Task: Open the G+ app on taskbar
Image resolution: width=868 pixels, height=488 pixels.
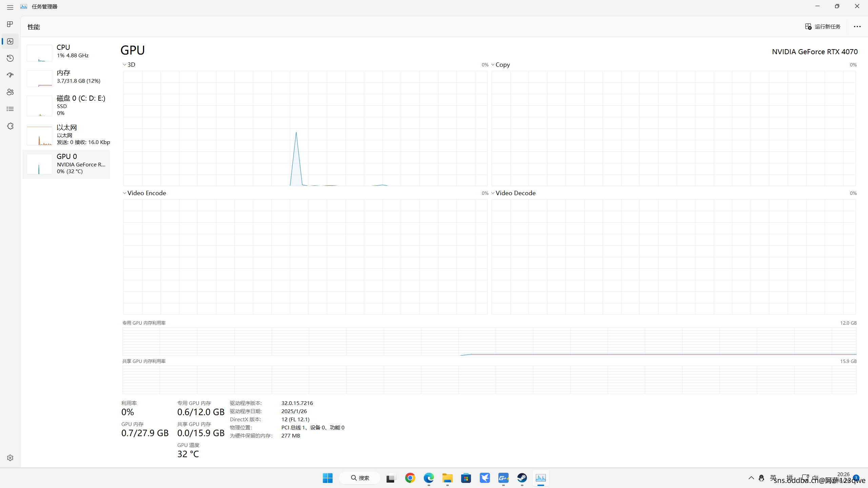Action: pos(504,478)
